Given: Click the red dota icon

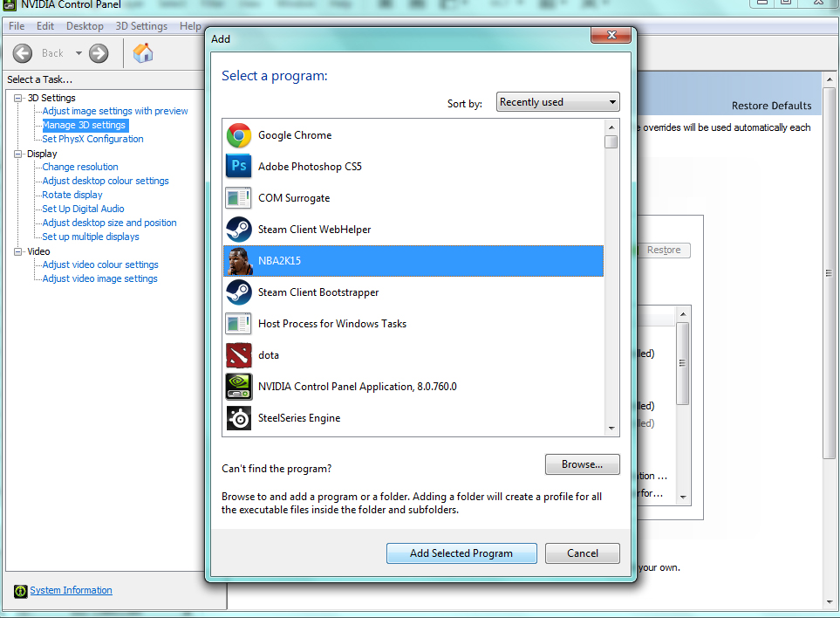Looking at the screenshot, I should (239, 355).
